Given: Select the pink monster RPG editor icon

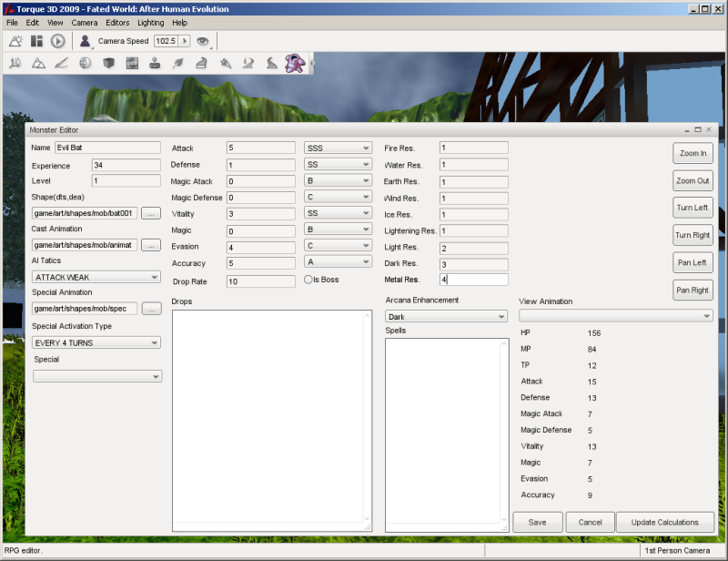Looking at the screenshot, I should click(294, 63).
